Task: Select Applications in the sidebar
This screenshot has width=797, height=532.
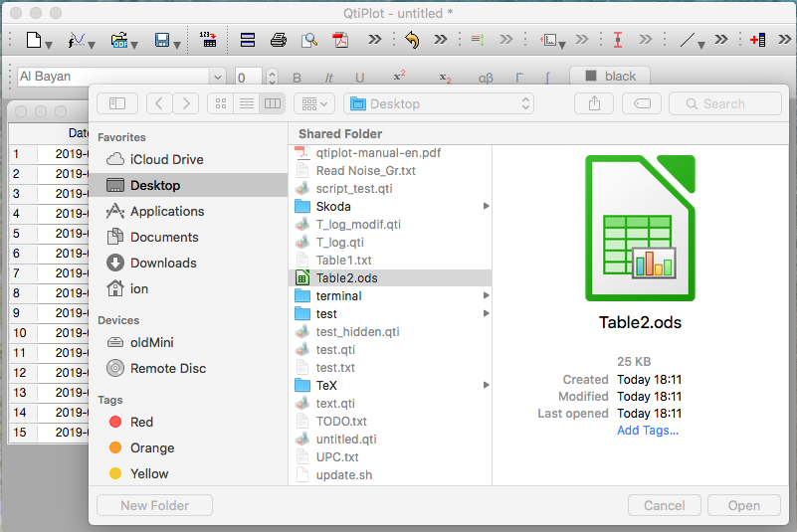Action: pyautogui.click(x=167, y=211)
